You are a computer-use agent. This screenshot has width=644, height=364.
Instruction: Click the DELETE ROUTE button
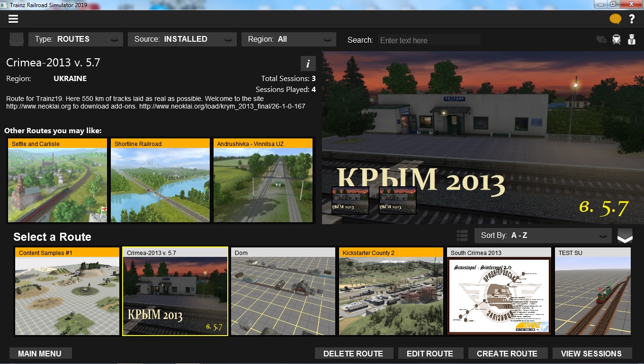point(353,354)
